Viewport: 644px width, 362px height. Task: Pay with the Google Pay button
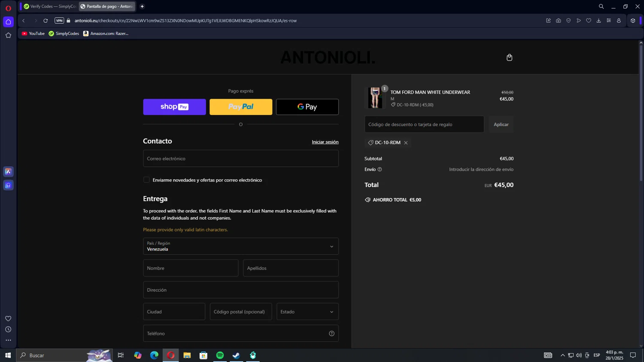click(x=307, y=107)
